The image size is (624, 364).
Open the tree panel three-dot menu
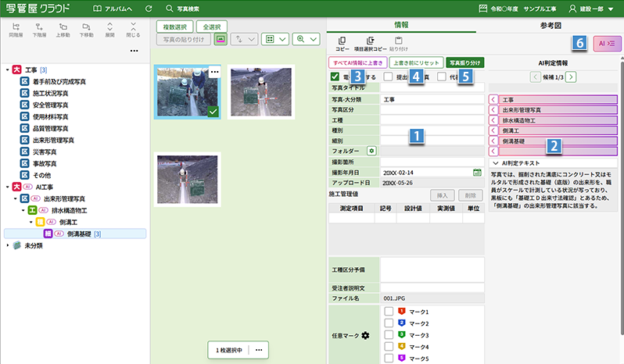(x=134, y=51)
